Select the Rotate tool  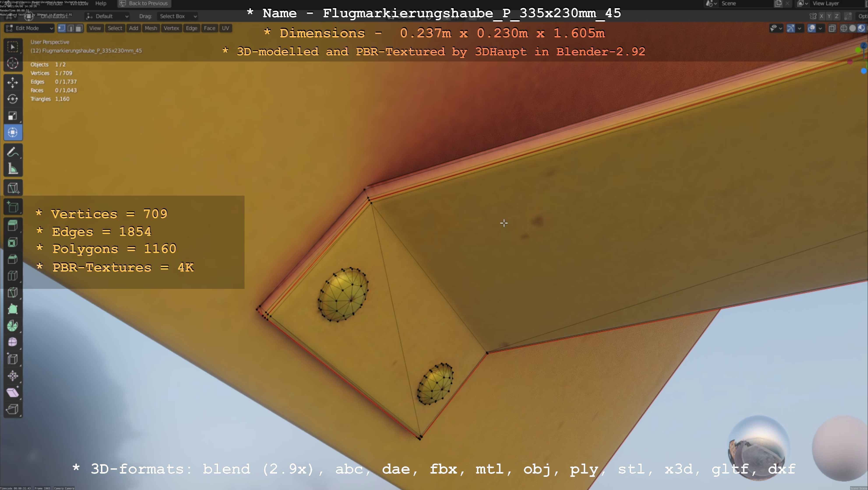tap(13, 99)
